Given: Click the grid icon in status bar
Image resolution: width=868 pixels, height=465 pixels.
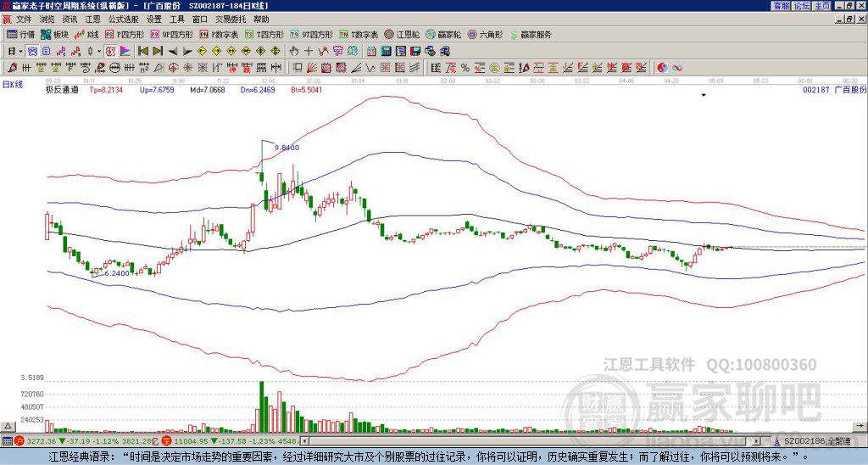Looking at the screenshot, I should pyautogui.click(x=7, y=441).
